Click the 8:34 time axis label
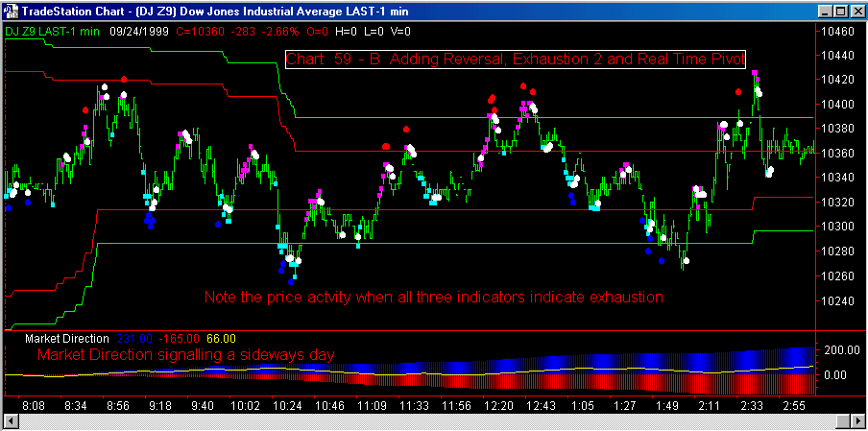The width and height of the screenshot is (868, 431). 77,405
